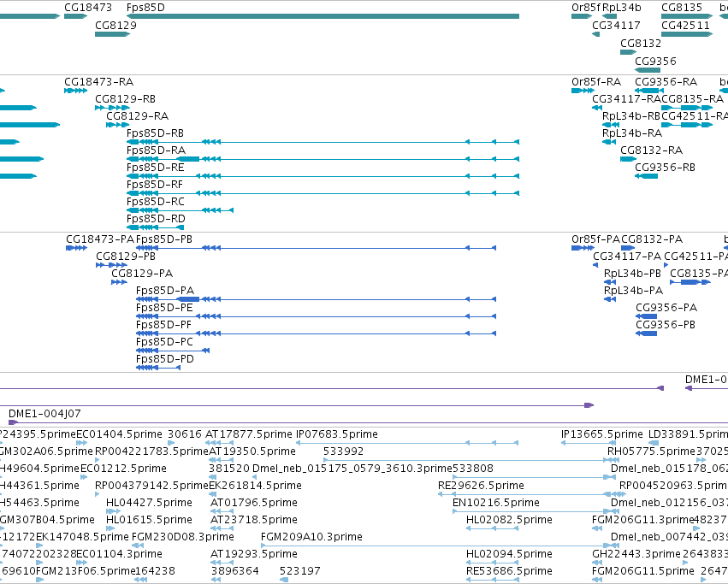This screenshot has height=584, width=728.
Task: Click the CG34117 gene label
Action: (616, 25)
